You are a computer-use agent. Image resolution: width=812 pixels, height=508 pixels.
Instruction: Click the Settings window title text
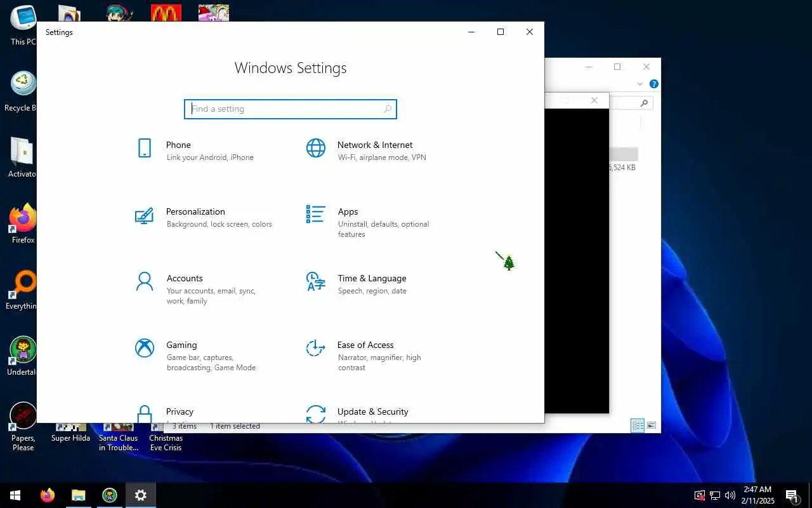(x=59, y=32)
